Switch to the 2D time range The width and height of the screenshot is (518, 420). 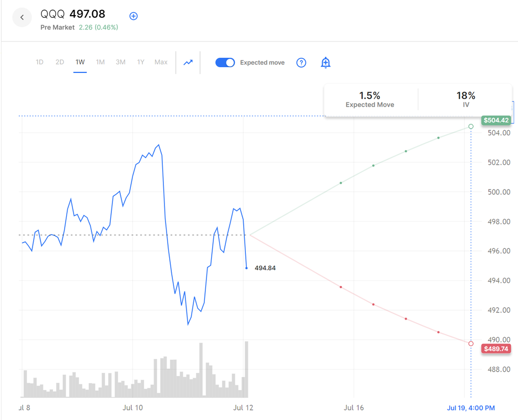(x=60, y=62)
